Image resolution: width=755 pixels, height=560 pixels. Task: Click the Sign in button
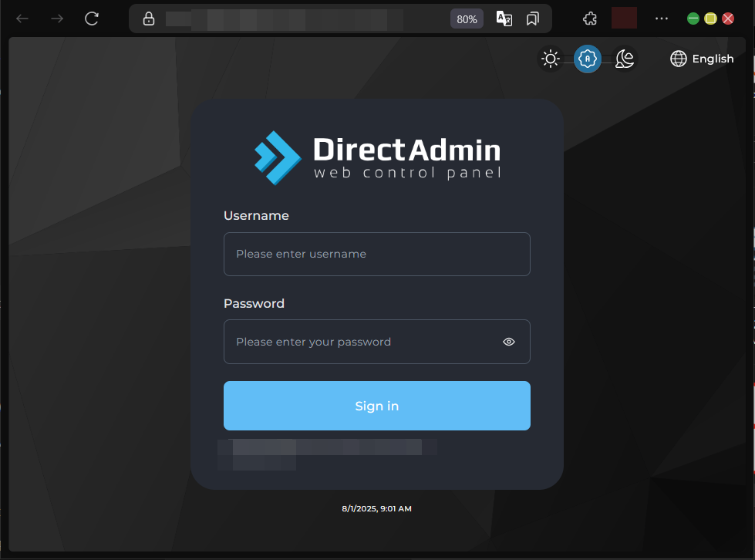pos(377,406)
